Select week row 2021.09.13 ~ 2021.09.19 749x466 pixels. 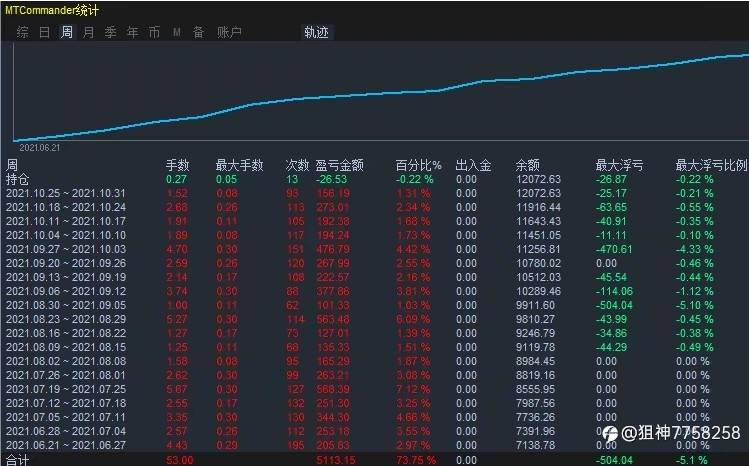click(374, 277)
